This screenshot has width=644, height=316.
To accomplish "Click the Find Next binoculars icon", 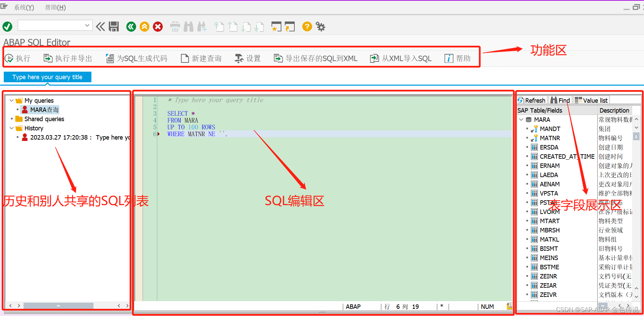I will click(202, 27).
